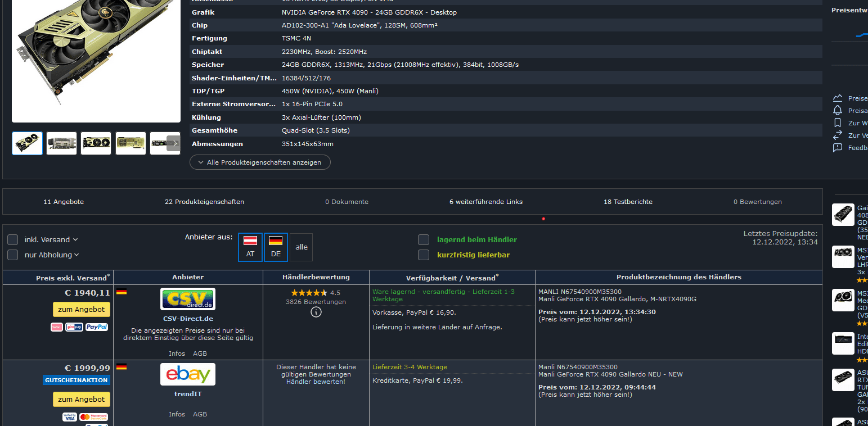Check 'lagernd beim Händler' filter
The width and height of the screenshot is (868, 426).
(x=424, y=240)
